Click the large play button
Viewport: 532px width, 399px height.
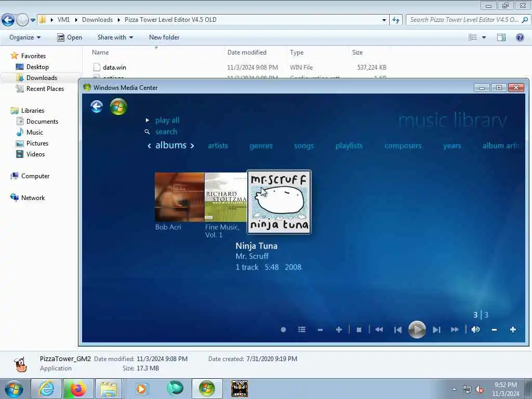417,329
